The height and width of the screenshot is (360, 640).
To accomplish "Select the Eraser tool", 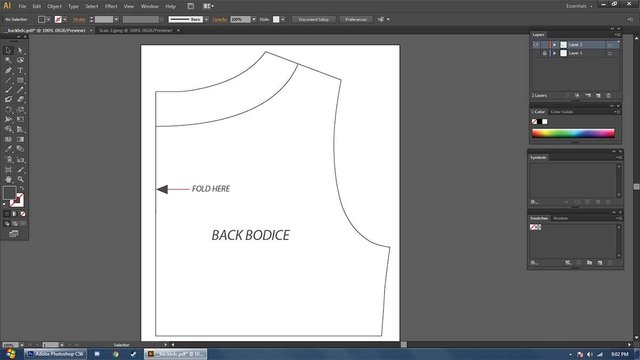I will 20,100.
